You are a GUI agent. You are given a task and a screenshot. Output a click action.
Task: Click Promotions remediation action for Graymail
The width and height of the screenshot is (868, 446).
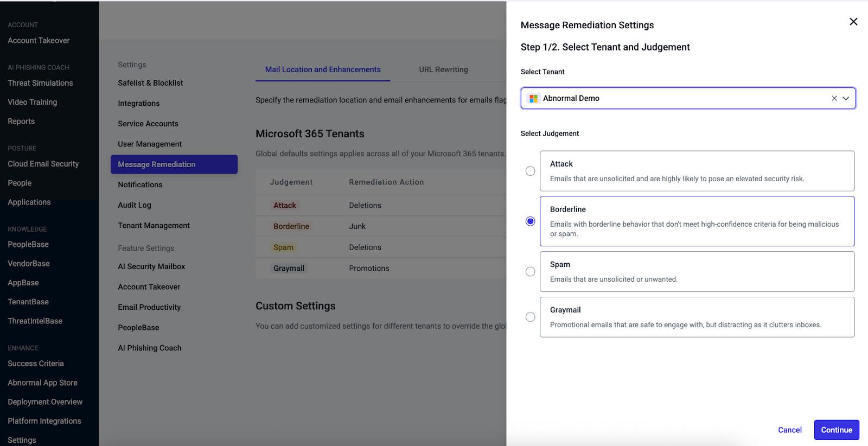coord(369,268)
